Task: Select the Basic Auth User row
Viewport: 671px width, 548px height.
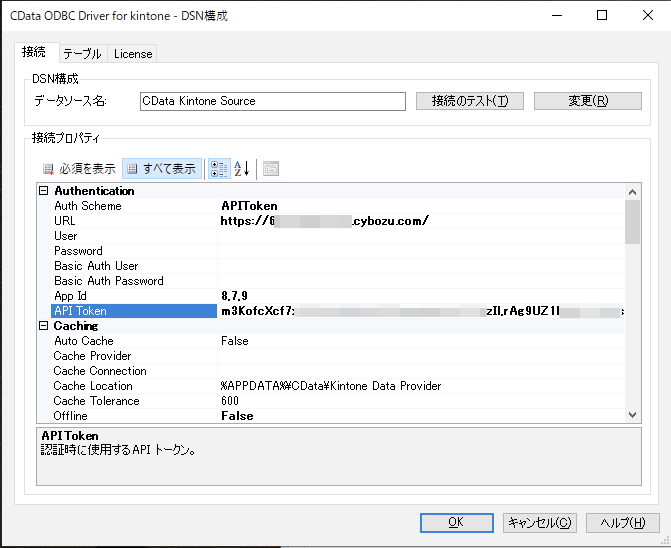Action: (x=337, y=266)
